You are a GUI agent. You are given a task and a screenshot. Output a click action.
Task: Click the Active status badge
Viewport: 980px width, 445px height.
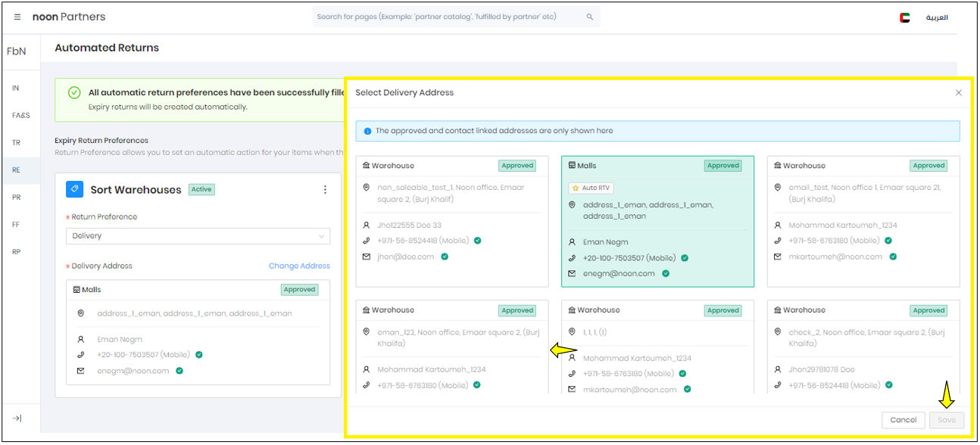click(201, 189)
